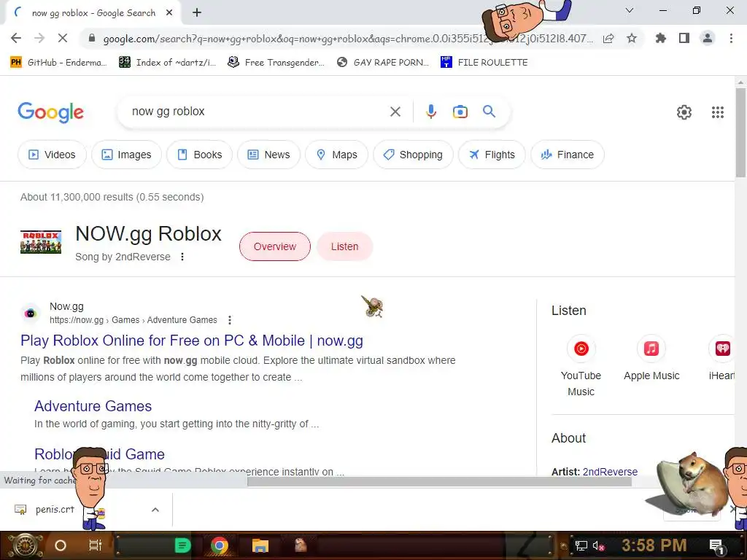Go back with the browser back arrow
The width and height of the screenshot is (747, 560).
(x=16, y=39)
